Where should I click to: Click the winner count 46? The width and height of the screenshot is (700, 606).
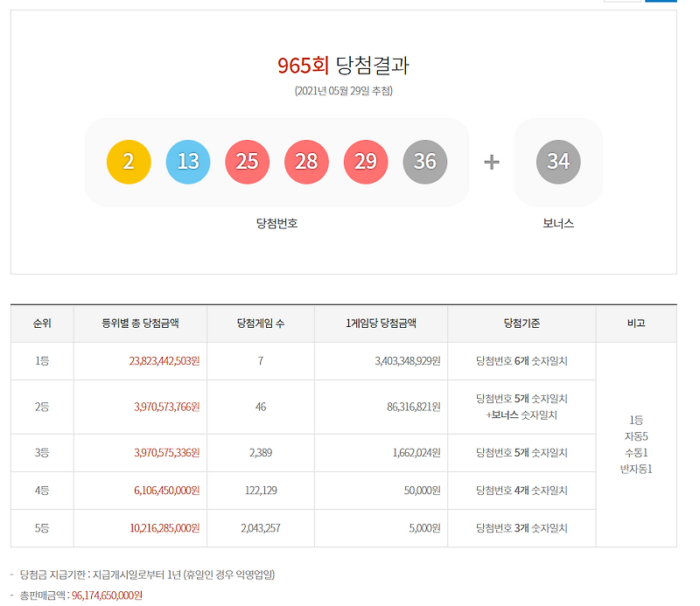point(260,407)
